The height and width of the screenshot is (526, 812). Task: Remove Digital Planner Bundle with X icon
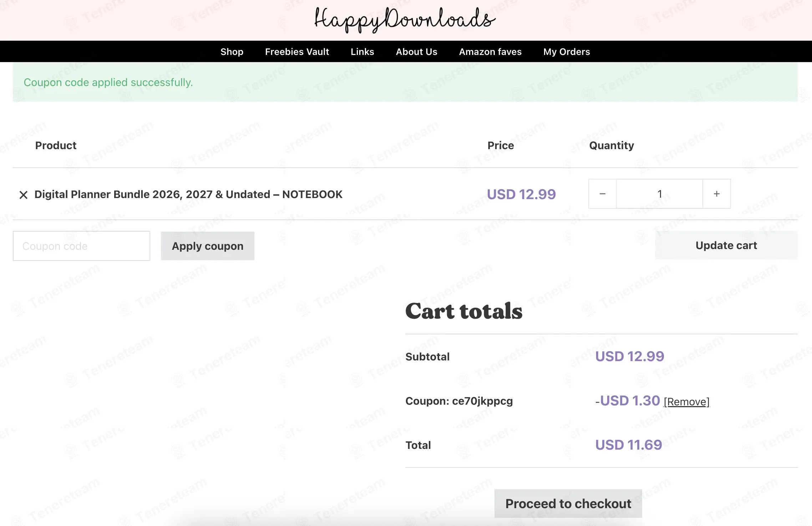pyautogui.click(x=24, y=195)
